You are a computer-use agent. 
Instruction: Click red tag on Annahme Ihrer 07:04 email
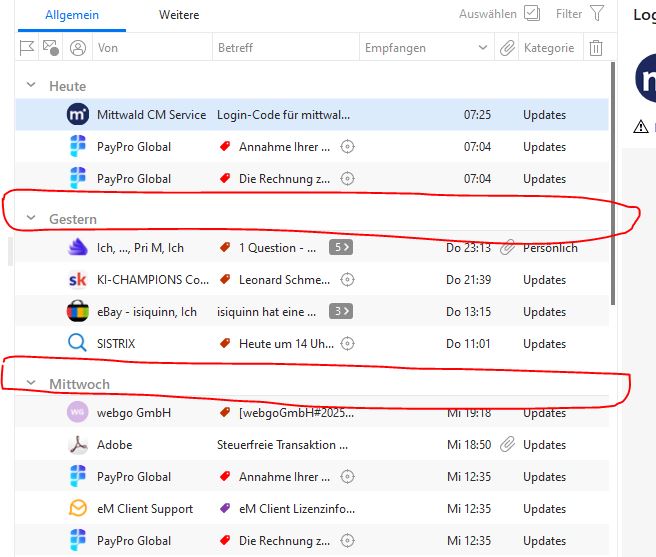click(225, 146)
